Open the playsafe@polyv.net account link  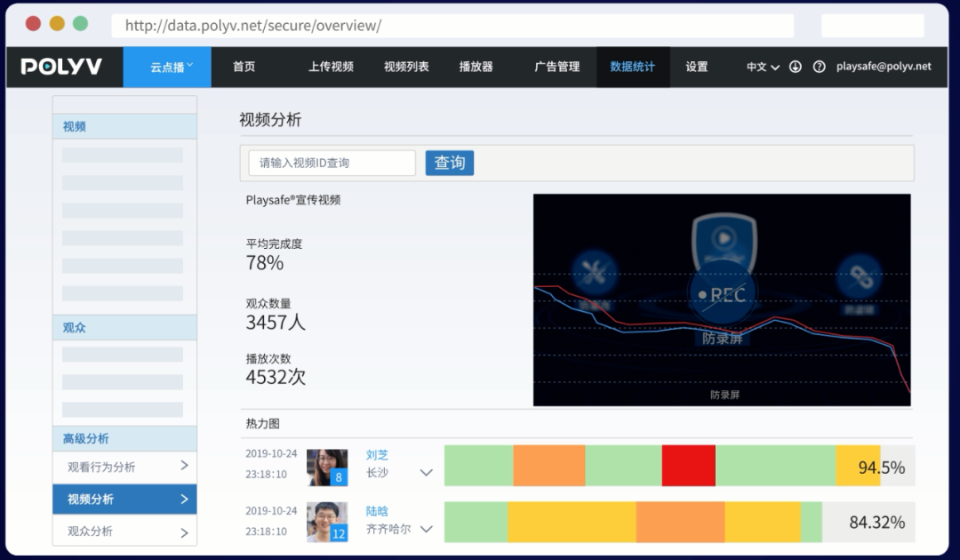[x=884, y=67]
